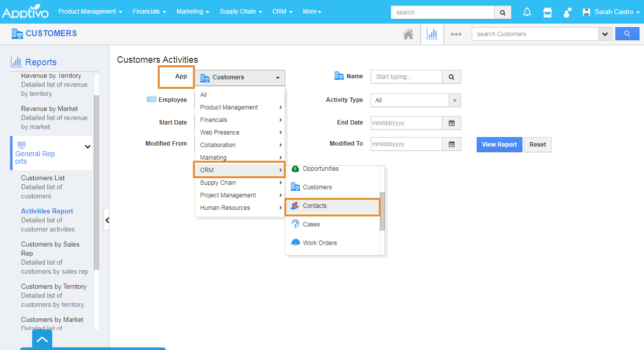Screen dimensions: 644x350
Task: Open the Financials top menu
Action: 150,12
